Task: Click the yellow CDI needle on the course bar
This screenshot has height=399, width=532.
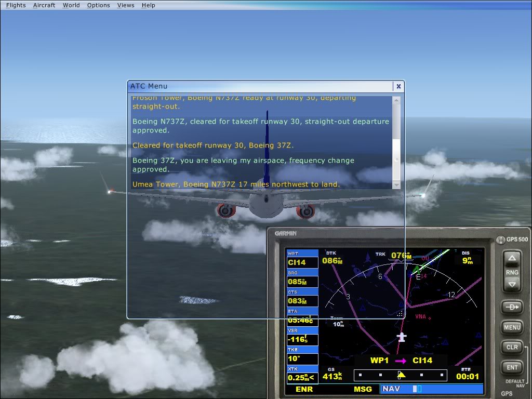Action: (401, 375)
